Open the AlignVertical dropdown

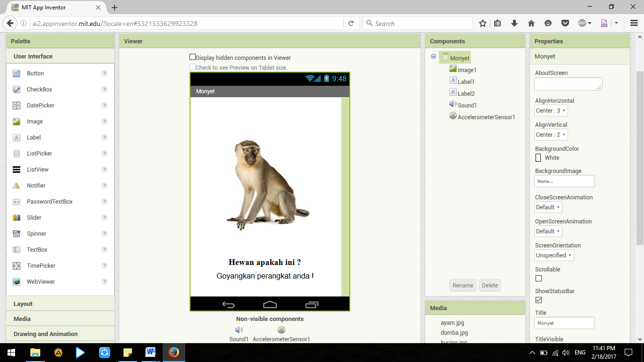(x=551, y=135)
